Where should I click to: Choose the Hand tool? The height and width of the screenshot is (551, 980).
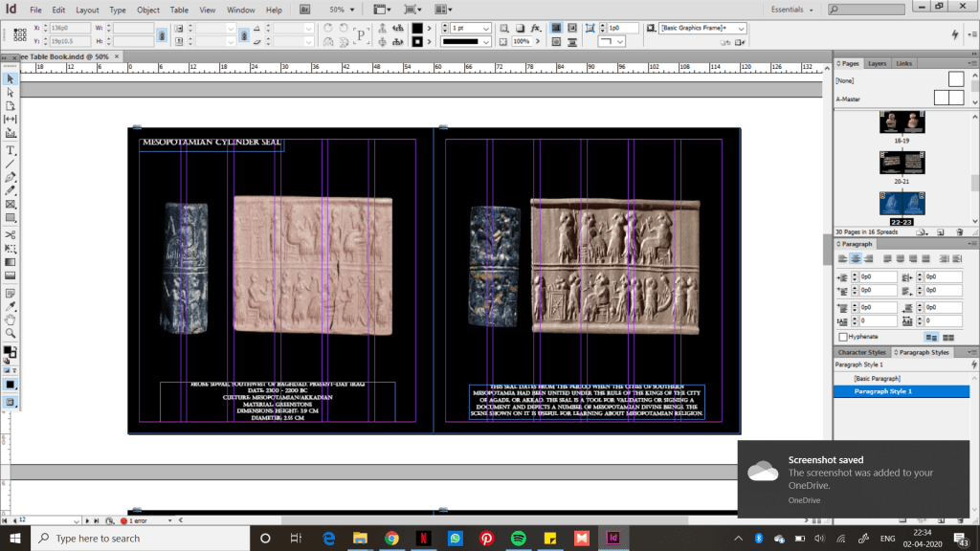[11, 319]
